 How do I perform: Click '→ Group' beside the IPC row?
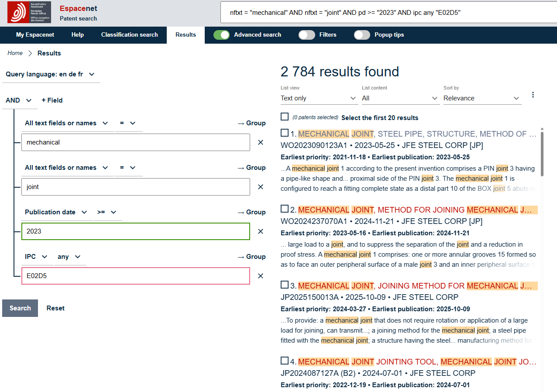pos(251,257)
